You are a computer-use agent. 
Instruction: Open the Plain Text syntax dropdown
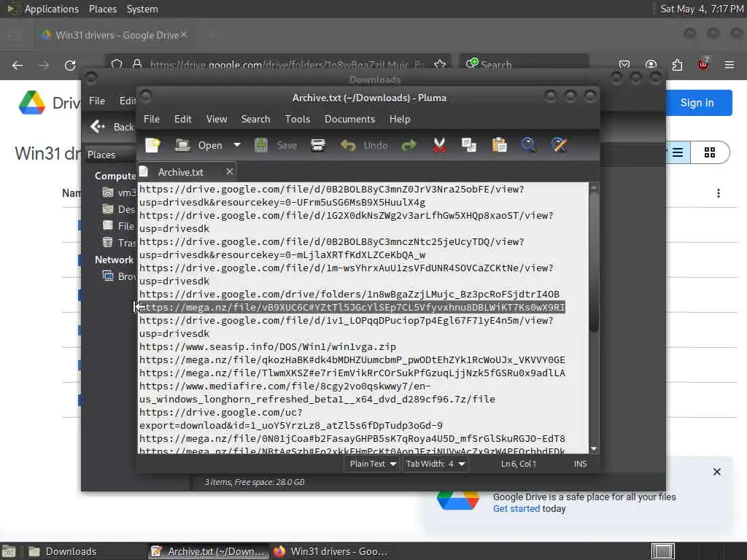tap(373, 464)
